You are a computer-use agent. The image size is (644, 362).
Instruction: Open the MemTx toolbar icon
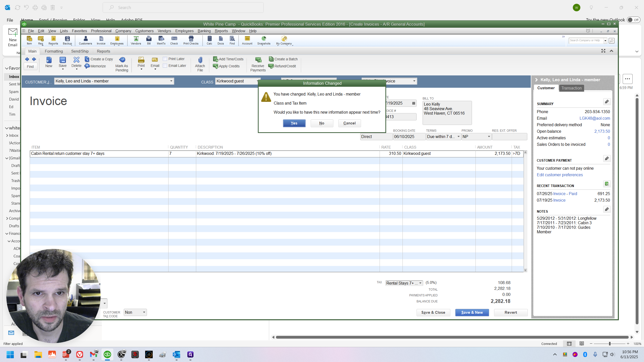[161, 38]
